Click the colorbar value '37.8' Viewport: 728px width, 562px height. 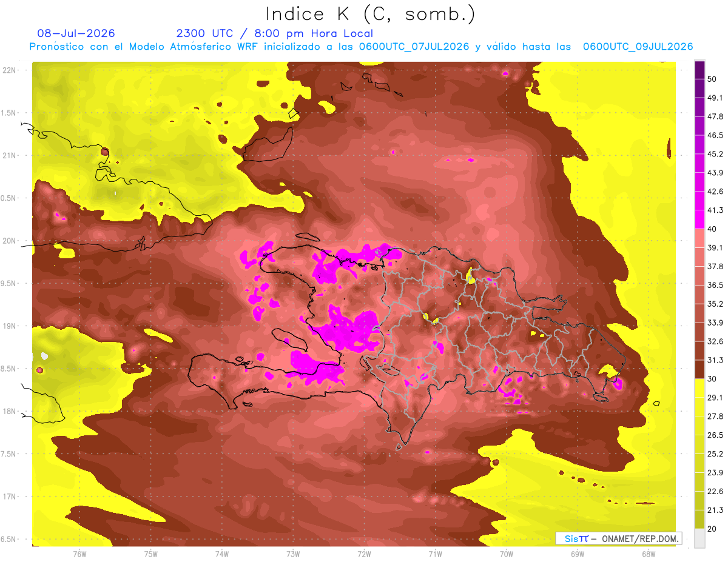pyautogui.click(x=715, y=267)
